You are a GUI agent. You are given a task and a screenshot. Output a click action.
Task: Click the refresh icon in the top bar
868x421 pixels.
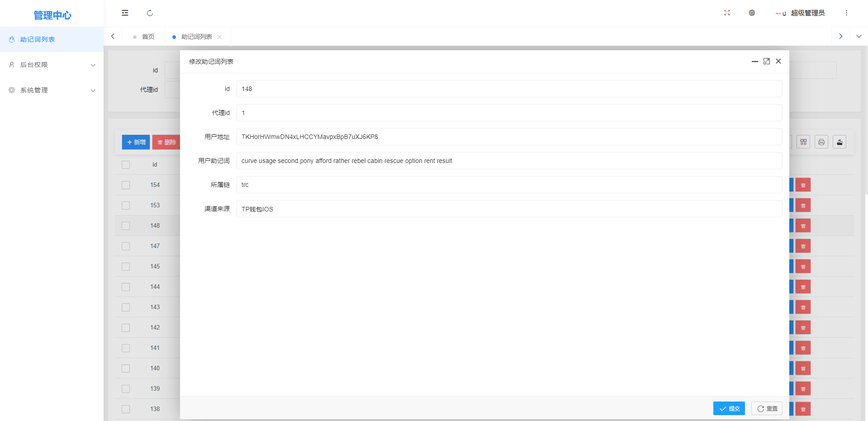coord(150,13)
